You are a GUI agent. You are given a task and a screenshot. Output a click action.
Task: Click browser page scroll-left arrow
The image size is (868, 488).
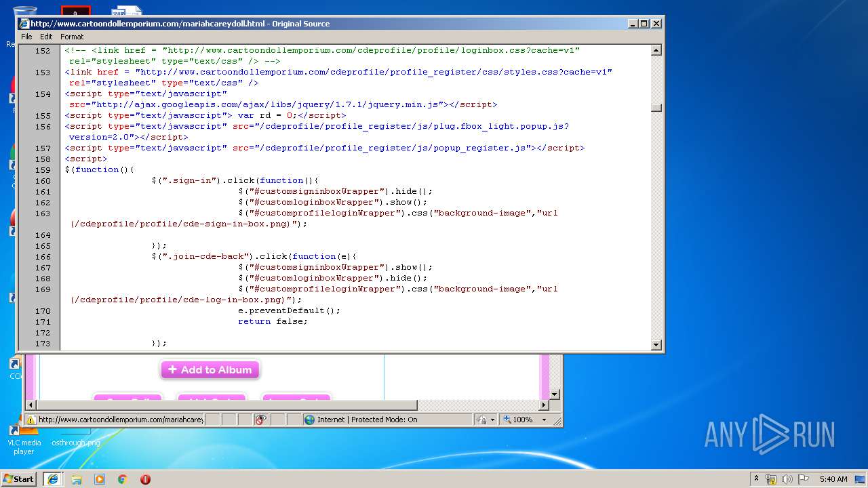point(30,405)
